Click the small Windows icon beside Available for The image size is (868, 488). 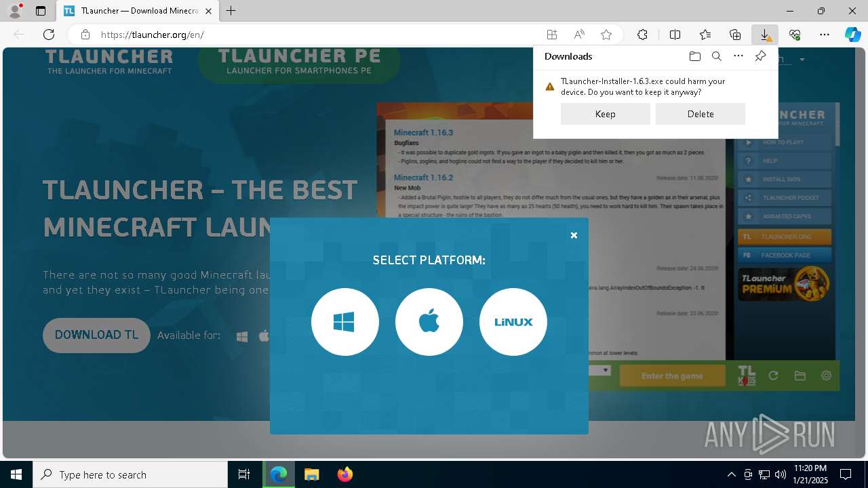(x=242, y=336)
